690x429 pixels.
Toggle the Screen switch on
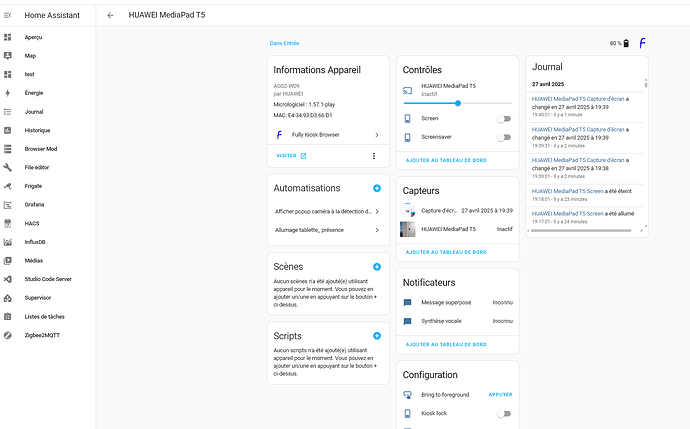(x=504, y=118)
